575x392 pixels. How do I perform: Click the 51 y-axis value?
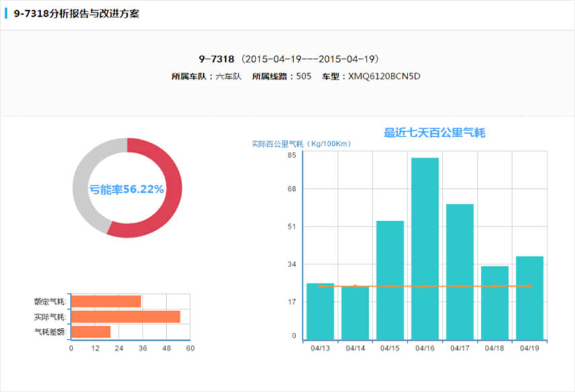tap(291, 226)
